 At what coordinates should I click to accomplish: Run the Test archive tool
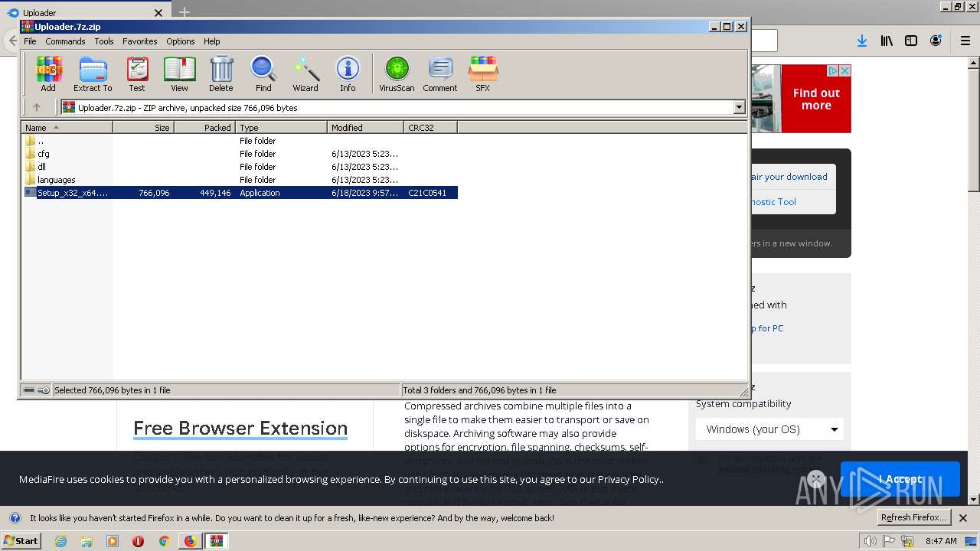(x=137, y=74)
